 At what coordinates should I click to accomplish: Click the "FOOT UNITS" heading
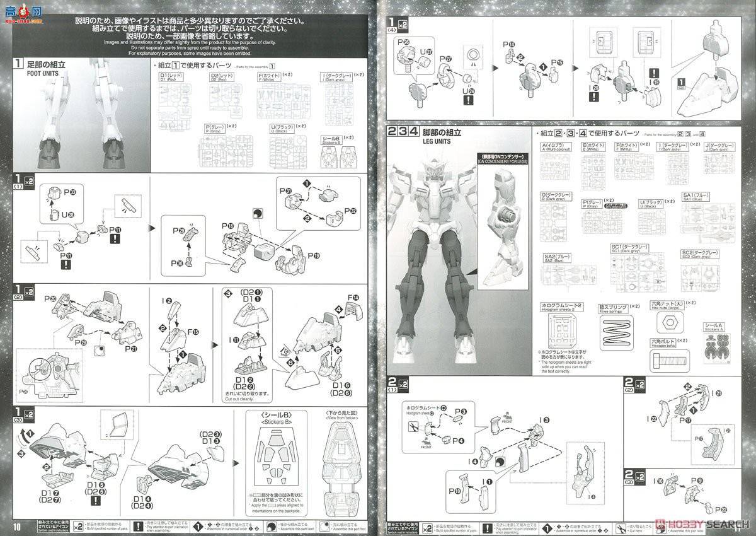click(44, 73)
